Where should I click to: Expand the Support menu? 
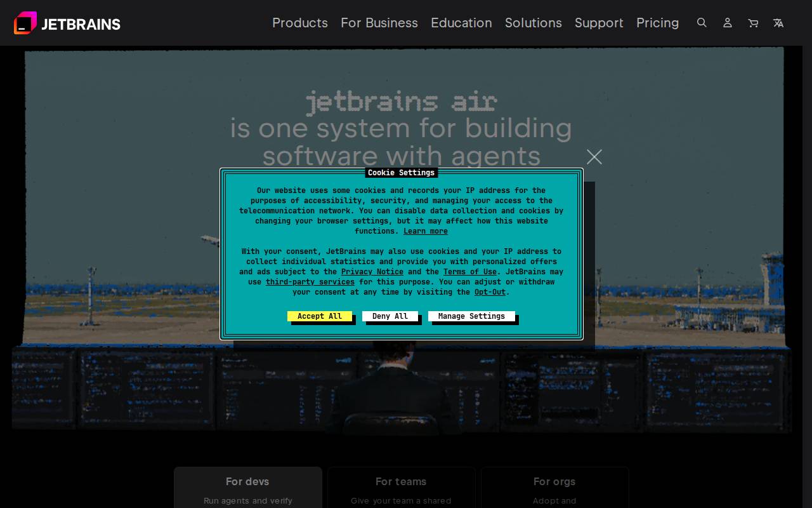coord(599,23)
